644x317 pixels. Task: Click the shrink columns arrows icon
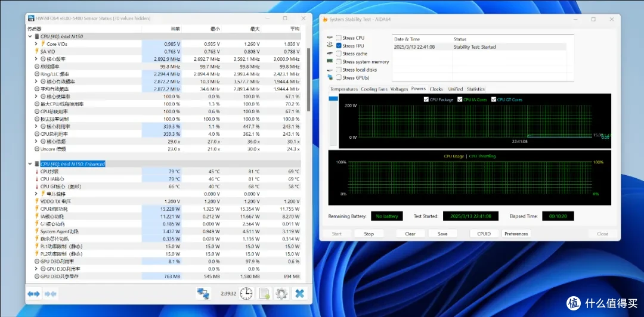(51, 294)
